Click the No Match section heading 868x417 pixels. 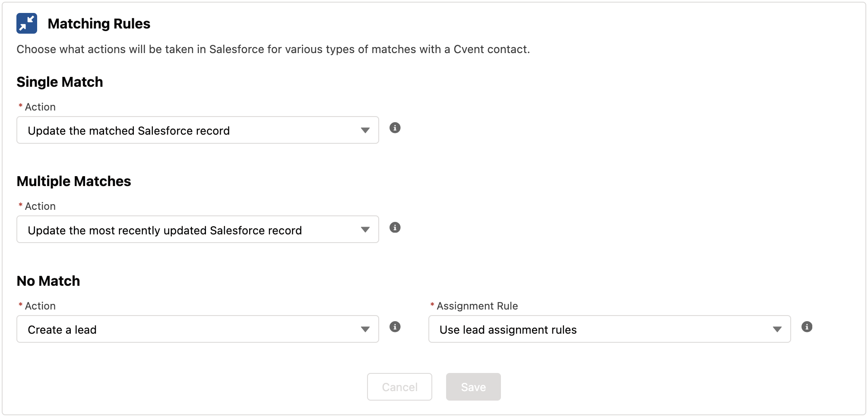48,281
